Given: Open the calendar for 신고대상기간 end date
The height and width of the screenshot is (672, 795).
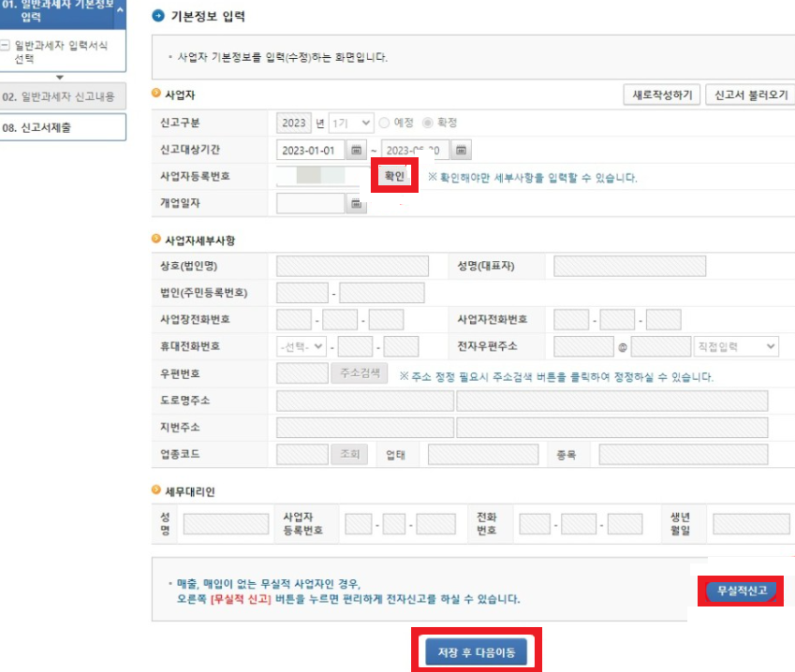Looking at the screenshot, I should (458, 149).
